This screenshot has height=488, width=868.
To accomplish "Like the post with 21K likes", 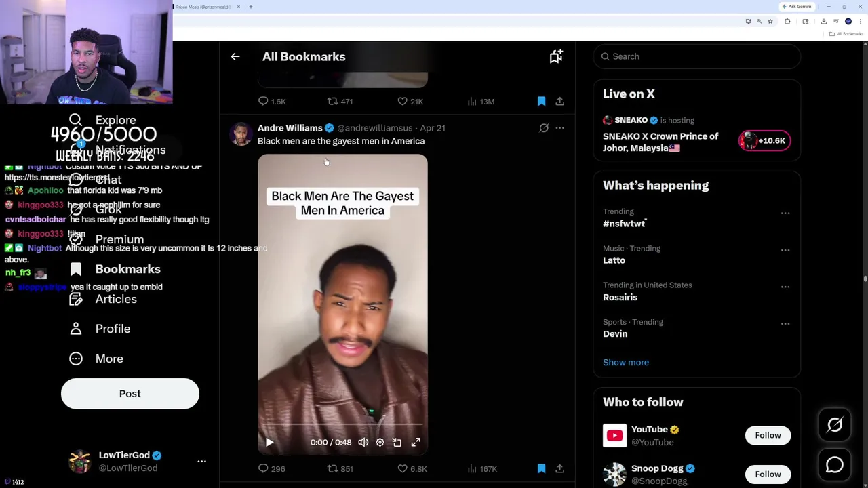I will tap(410, 101).
